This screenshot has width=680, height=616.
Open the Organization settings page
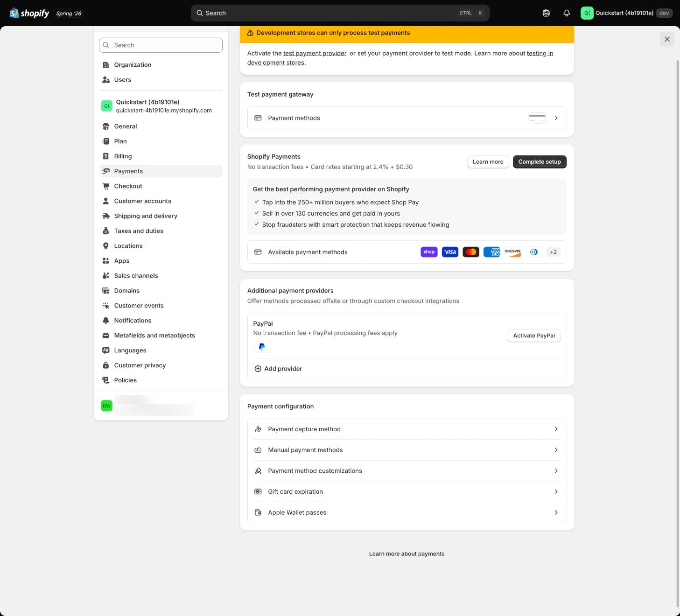(161, 65)
